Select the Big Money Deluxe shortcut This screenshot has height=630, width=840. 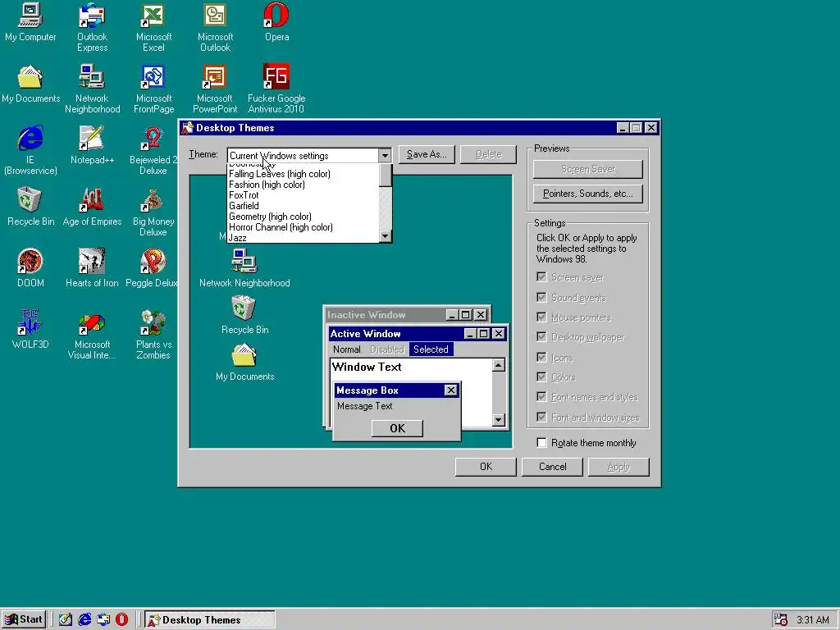153,212
